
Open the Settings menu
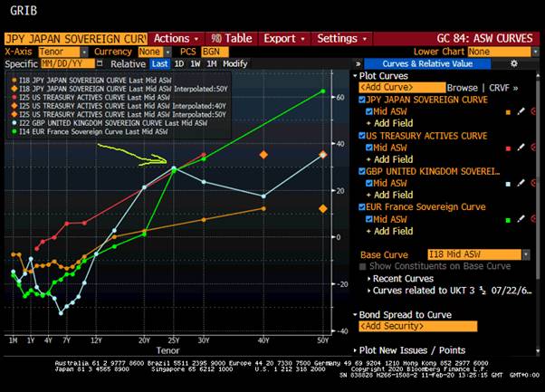(x=341, y=38)
